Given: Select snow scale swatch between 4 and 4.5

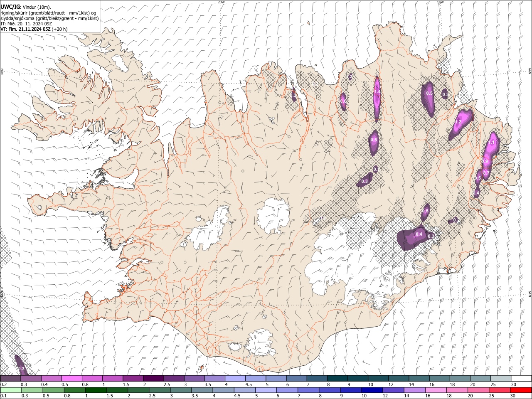Looking at the screenshot, I should (x=235, y=378).
